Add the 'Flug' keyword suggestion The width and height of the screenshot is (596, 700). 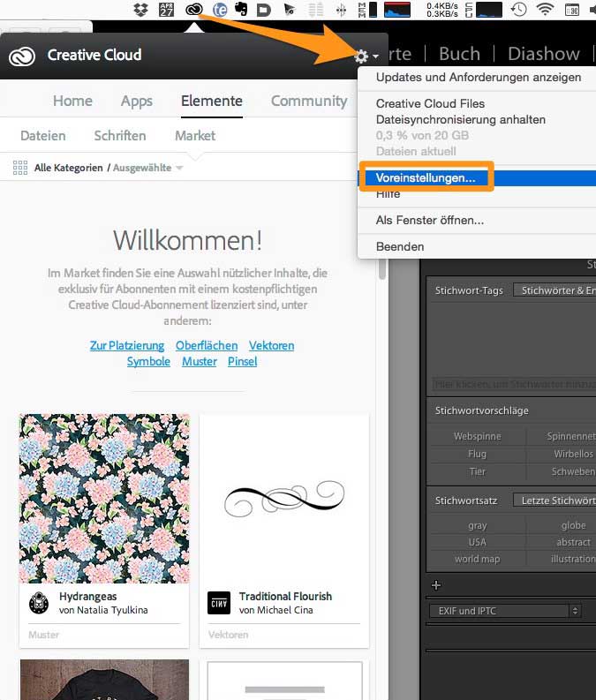click(x=478, y=454)
